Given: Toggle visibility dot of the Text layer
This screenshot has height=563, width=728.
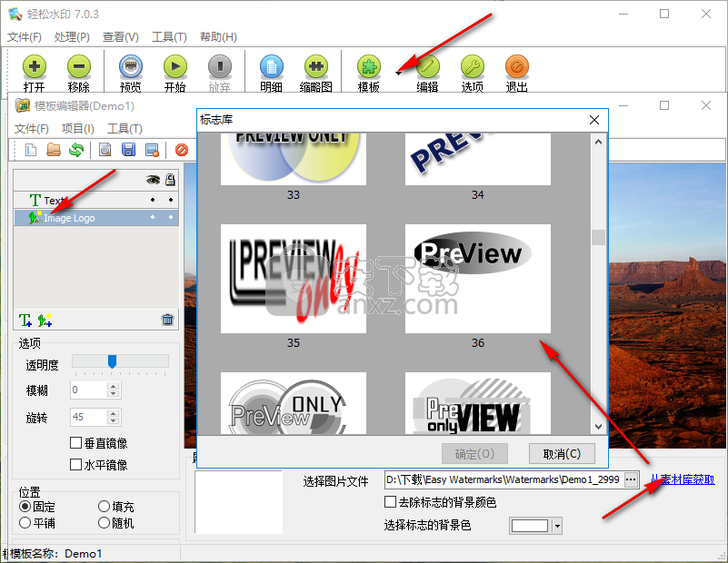Looking at the screenshot, I should [x=153, y=200].
